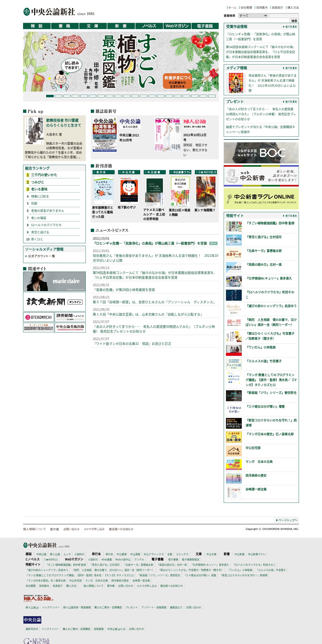Open the 婦人公論 magazine cover thumbnail
This screenshot has height=644, width=322.
167,135
